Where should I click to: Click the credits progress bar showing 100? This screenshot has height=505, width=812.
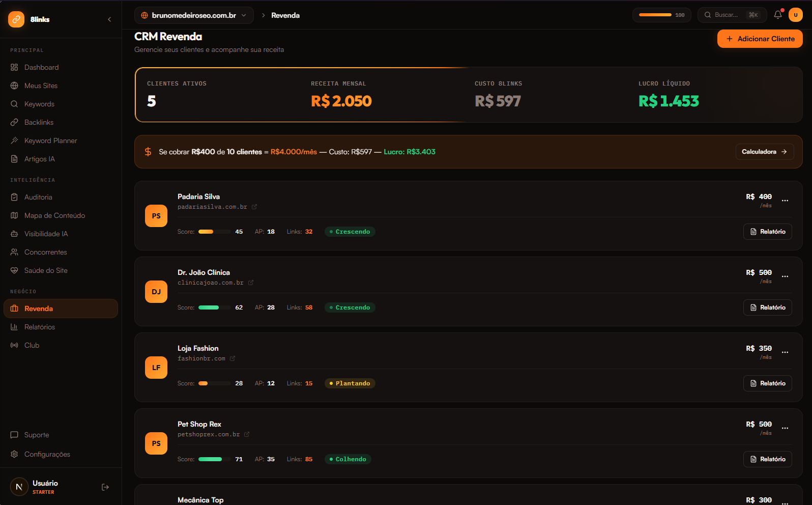pos(661,15)
